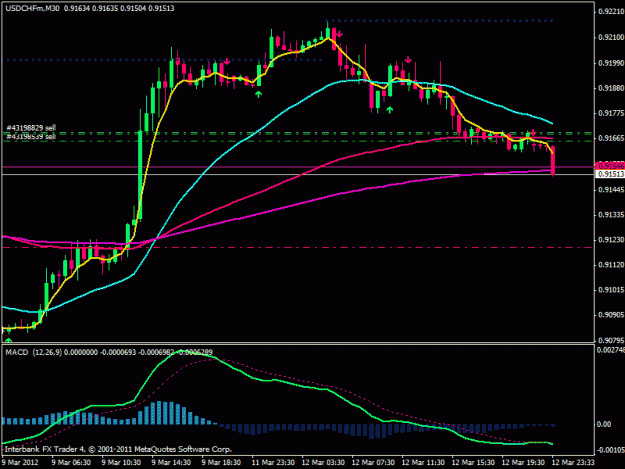625x469 pixels.
Task: Click the 0.92100 price axis label
Action: coord(611,37)
